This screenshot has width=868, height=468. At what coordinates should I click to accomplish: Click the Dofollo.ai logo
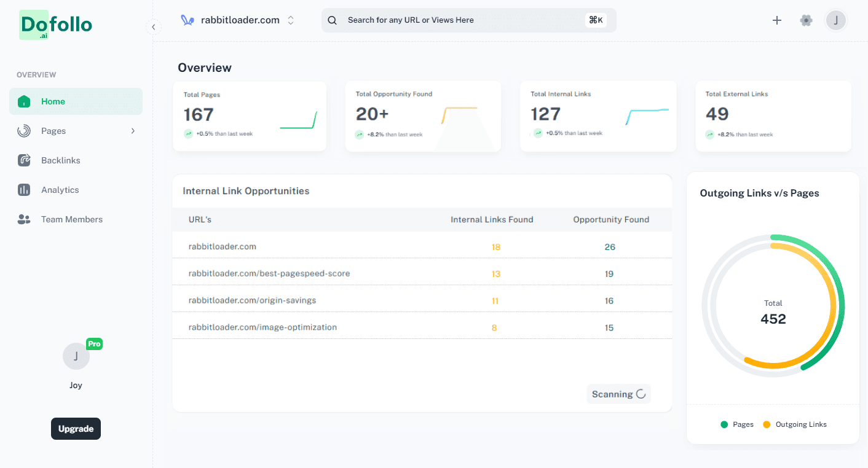pos(55,25)
